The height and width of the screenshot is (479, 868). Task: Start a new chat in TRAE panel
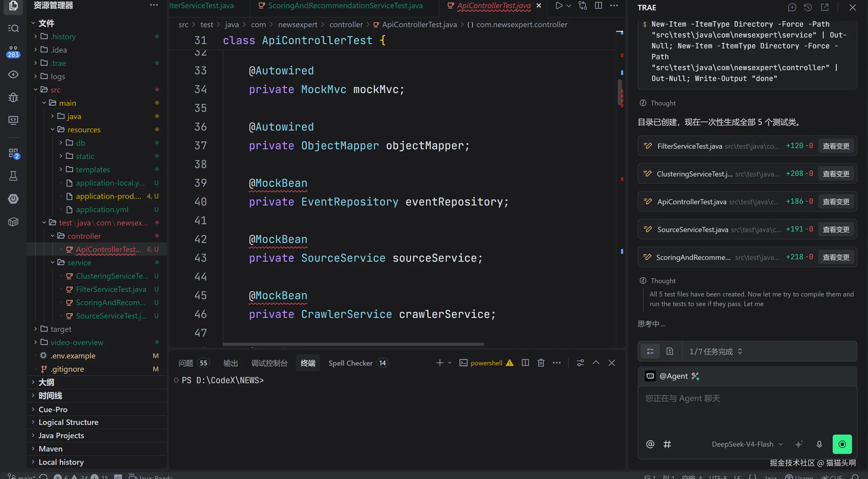tap(792, 8)
